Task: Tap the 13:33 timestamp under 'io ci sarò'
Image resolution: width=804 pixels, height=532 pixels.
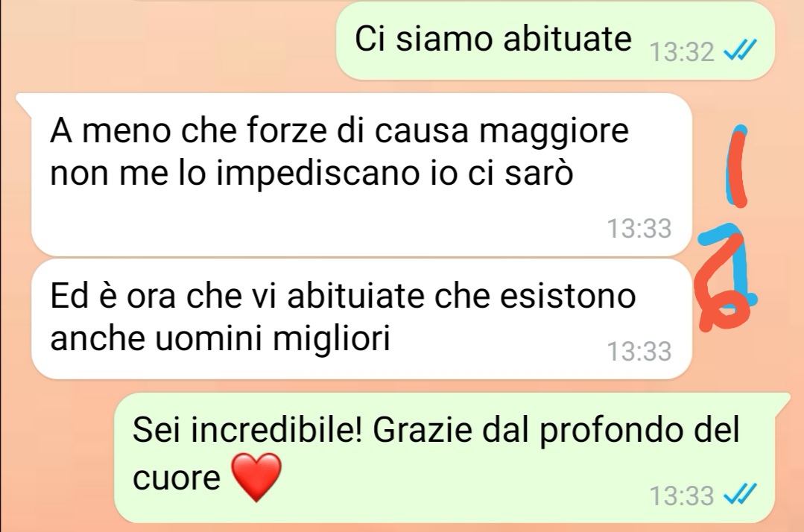Action: point(639,229)
